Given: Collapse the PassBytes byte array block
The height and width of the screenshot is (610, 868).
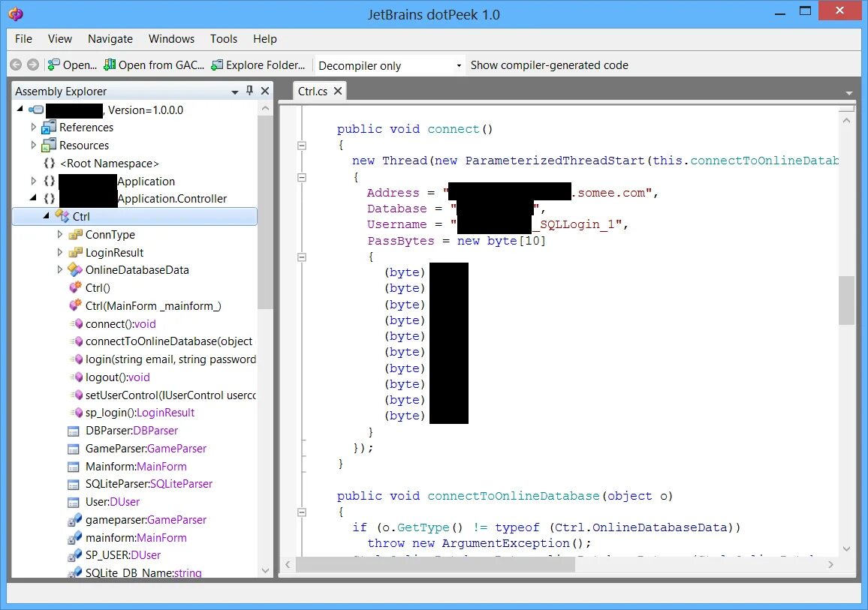Looking at the screenshot, I should 302,257.
